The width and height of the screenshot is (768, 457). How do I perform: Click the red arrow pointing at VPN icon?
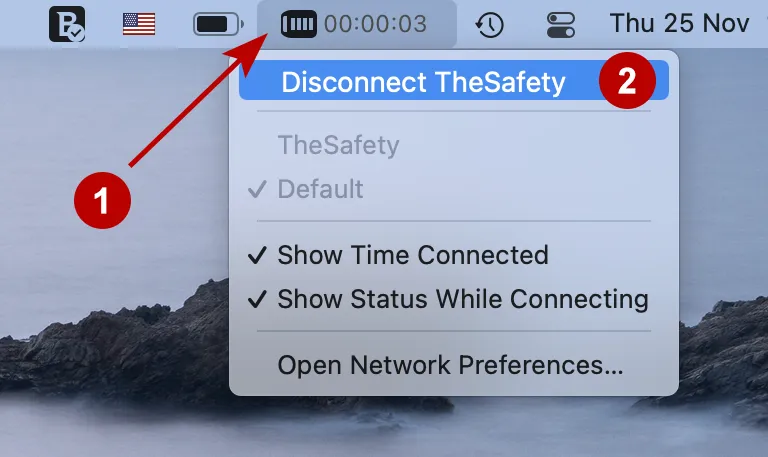pyautogui.click(x=198, y=99)
